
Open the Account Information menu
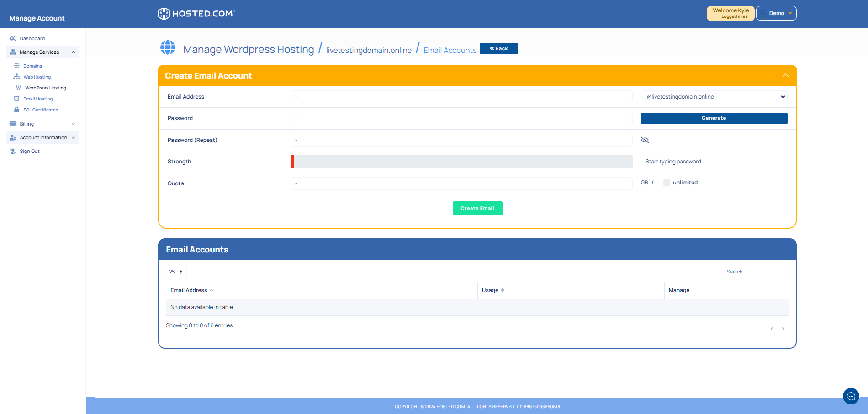click(x=43, y=137)
